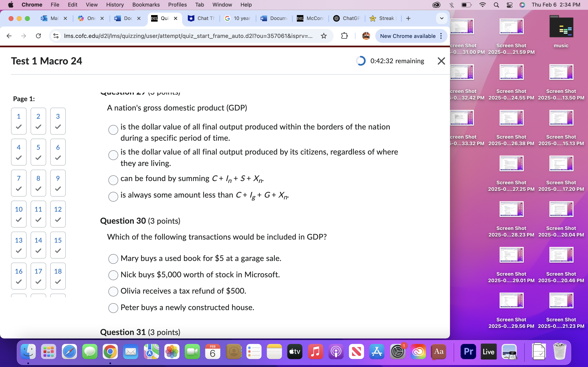Open the tab search chevron

441,18
